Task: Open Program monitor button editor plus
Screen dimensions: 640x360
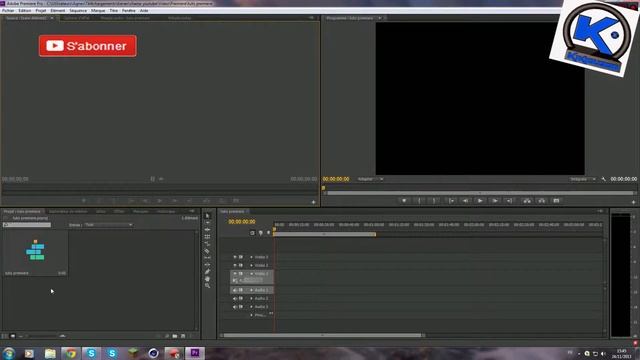Action: 633,202
